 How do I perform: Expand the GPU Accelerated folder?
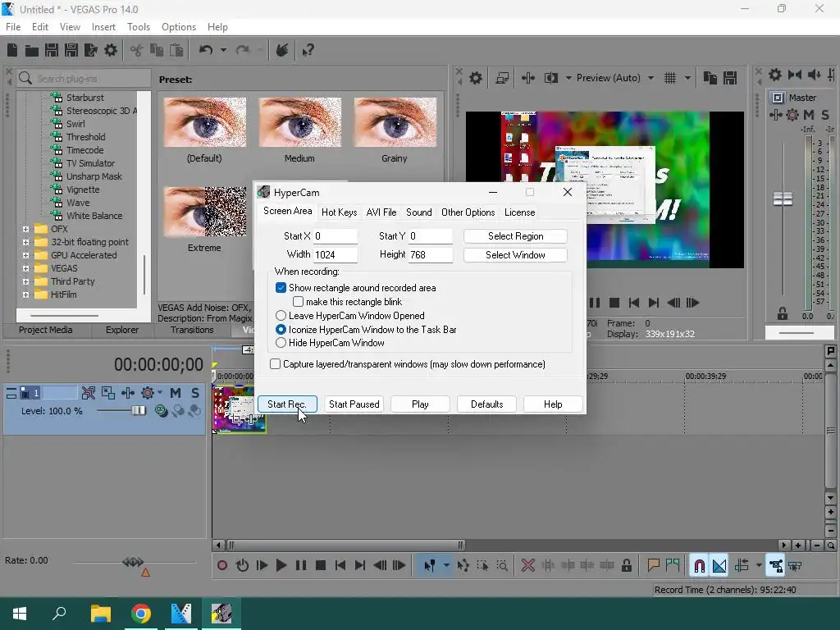click(25, 255)
